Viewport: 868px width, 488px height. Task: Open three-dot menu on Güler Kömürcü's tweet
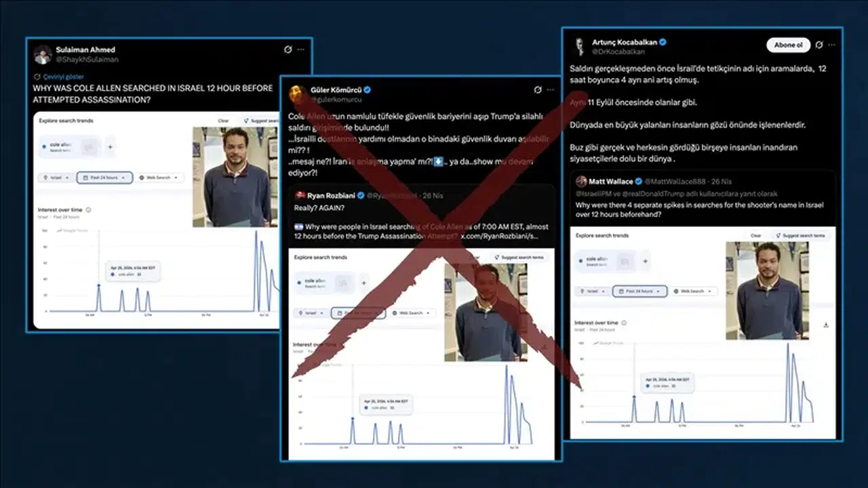tap(550, 89)
